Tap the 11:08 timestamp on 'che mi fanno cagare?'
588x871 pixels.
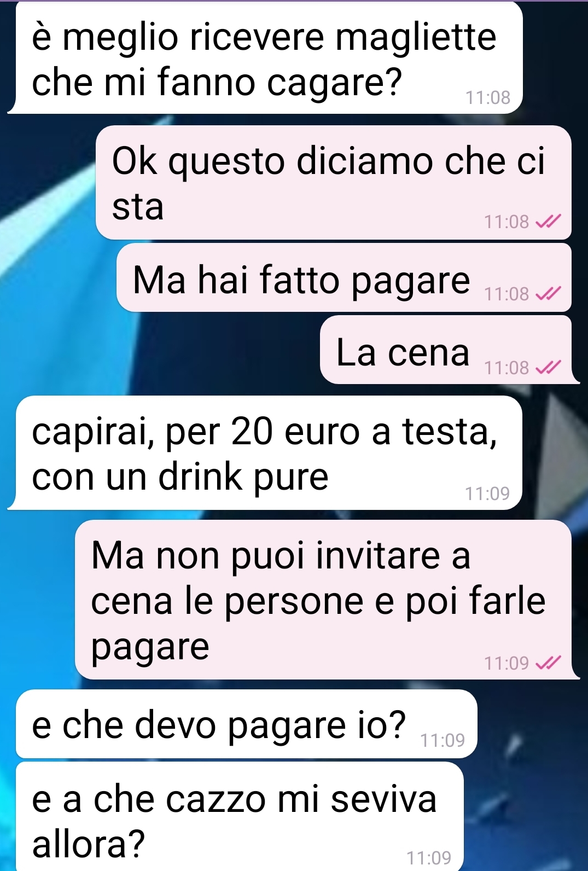click(x=488, y=97)
